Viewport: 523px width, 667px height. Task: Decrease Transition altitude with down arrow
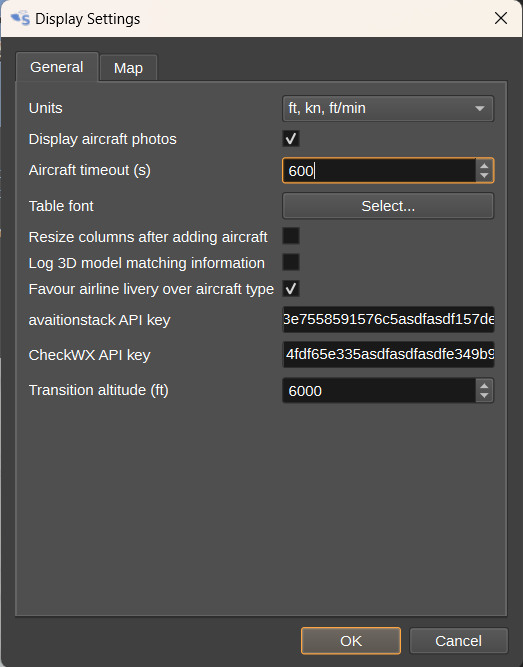point(484,396)
